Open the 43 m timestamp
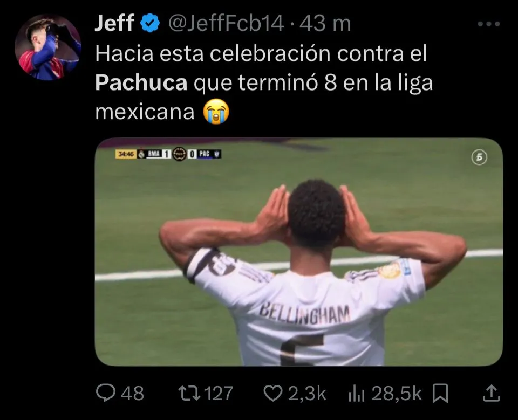Image resolution: width=518 pixels, height=420 pixels. tap(325, 24)
